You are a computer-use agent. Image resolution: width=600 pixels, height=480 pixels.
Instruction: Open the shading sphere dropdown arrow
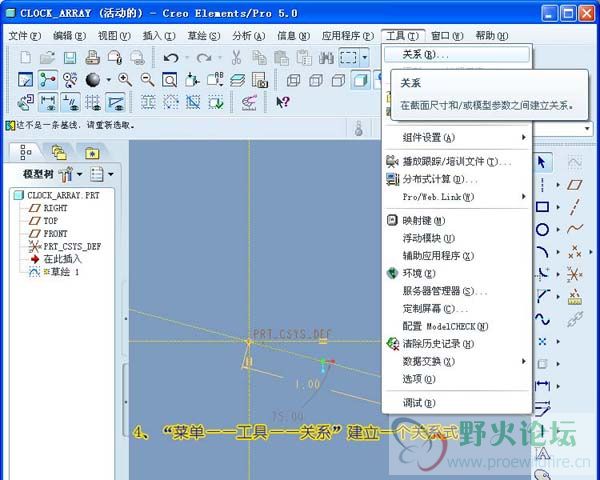[109, 80]
